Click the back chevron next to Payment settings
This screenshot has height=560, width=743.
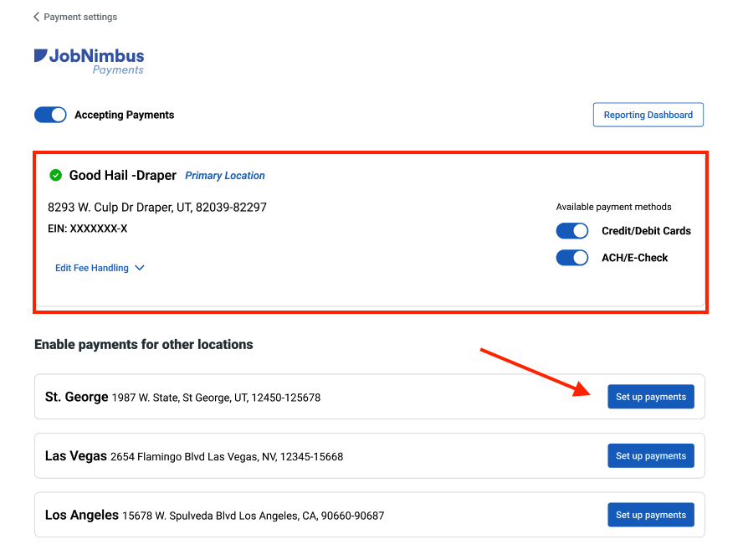[x=34, y=16]
